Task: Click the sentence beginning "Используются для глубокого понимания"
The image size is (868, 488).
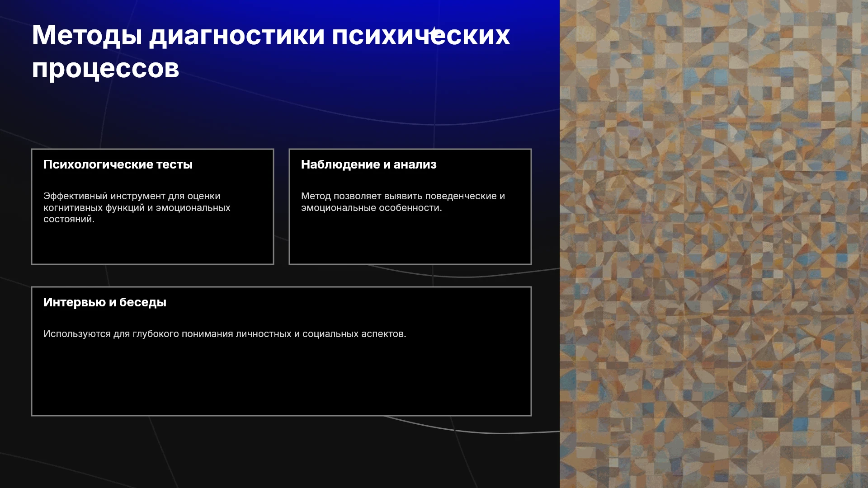Action: coord(225,334)
